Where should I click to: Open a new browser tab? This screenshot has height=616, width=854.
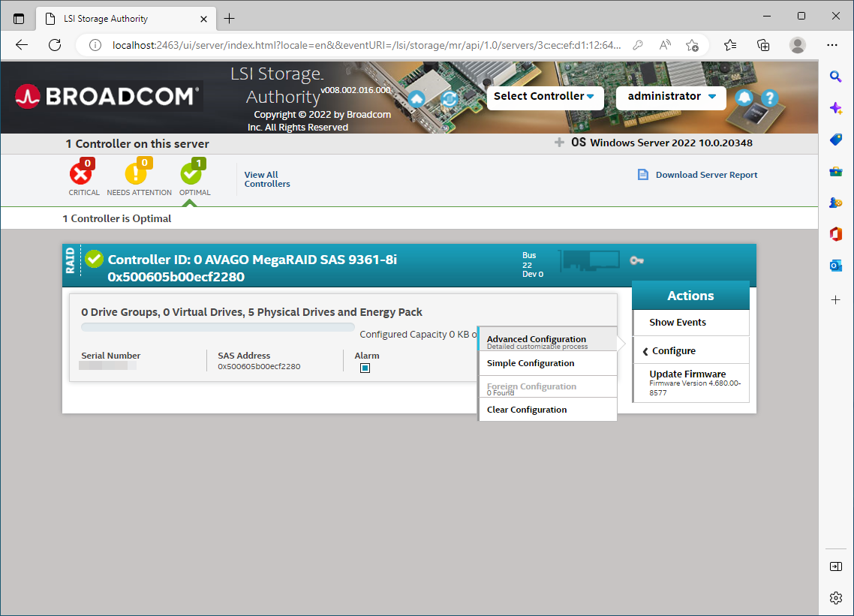[x=230, y=19]
